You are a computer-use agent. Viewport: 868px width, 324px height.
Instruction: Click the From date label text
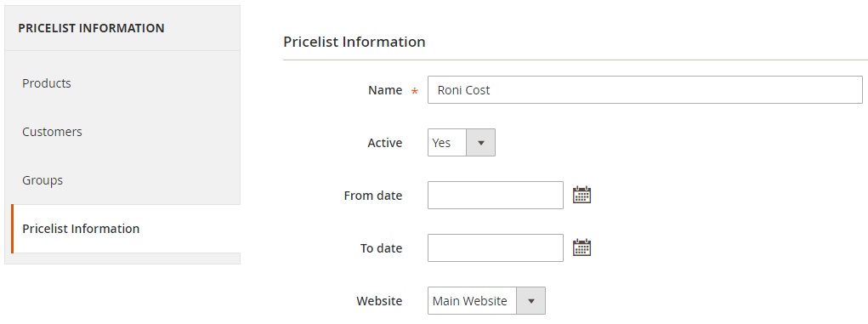coord(373,196)
